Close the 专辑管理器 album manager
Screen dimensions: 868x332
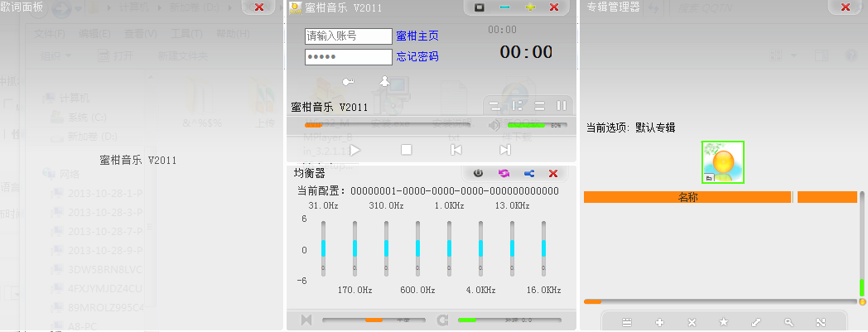pos(846,7)
